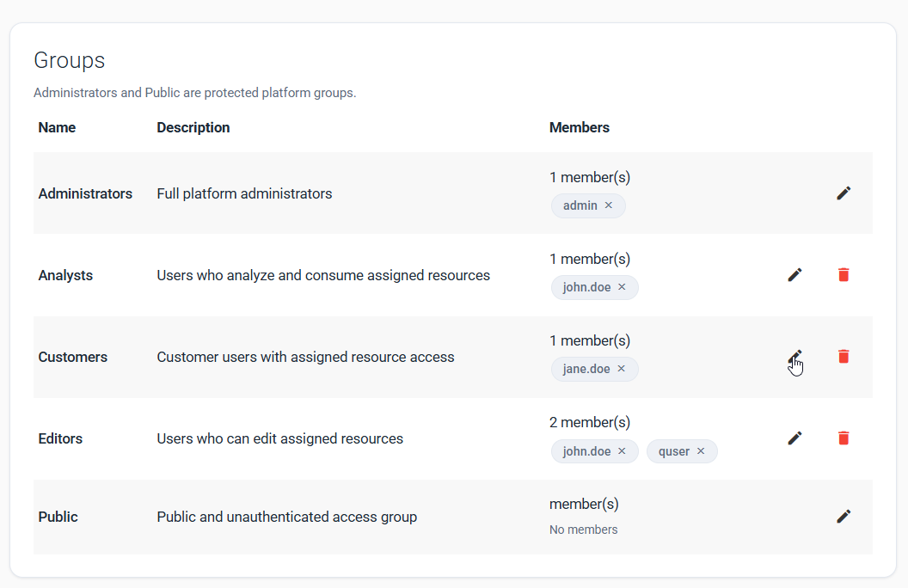908x588 pixels.
Task: Delete the Customers group trash icon
Action: (844, 357)
